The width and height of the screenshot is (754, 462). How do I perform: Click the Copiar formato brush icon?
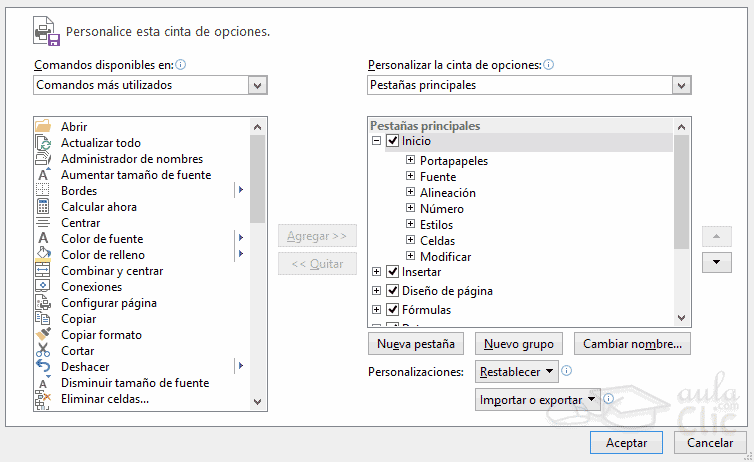click(43, 335)
